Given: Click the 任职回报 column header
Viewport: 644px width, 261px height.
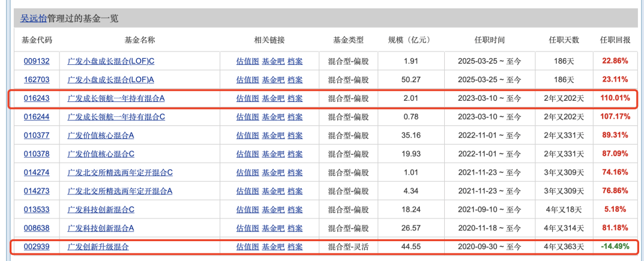Looking at the screenshot, I should tap(615, 40).
